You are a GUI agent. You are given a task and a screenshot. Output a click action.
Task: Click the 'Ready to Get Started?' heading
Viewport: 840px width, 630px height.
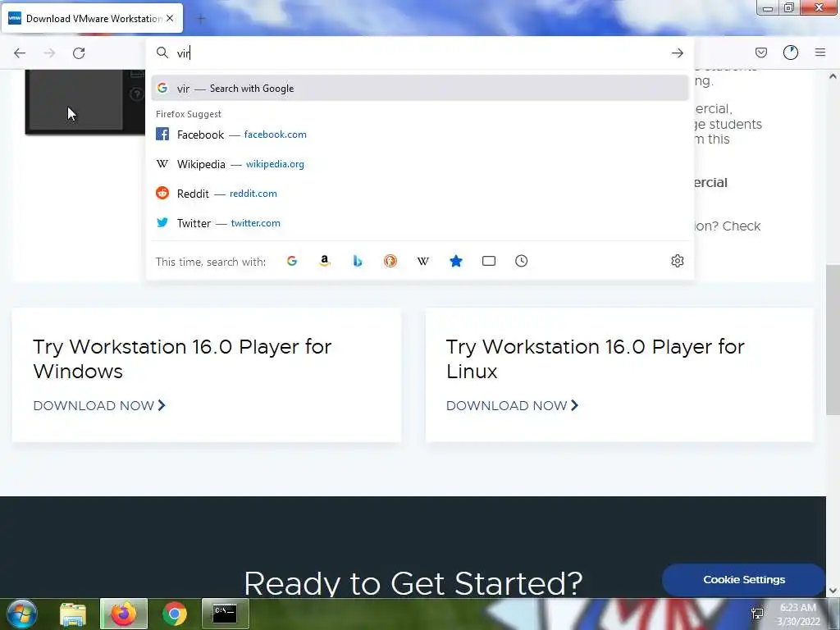pos(413,583)
